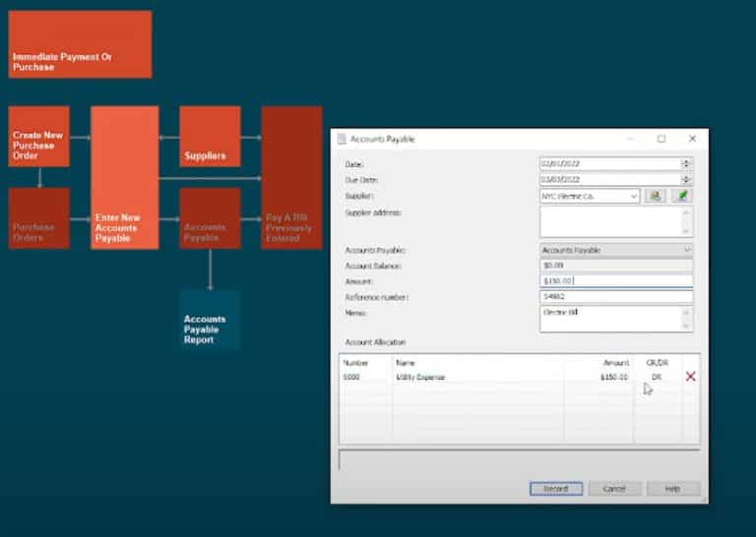The width and height of the screenshot is (756, 537).
Task: Maximize the Accounts Payable dialog window
Action: pyautogui.click(x=661, y=140)
